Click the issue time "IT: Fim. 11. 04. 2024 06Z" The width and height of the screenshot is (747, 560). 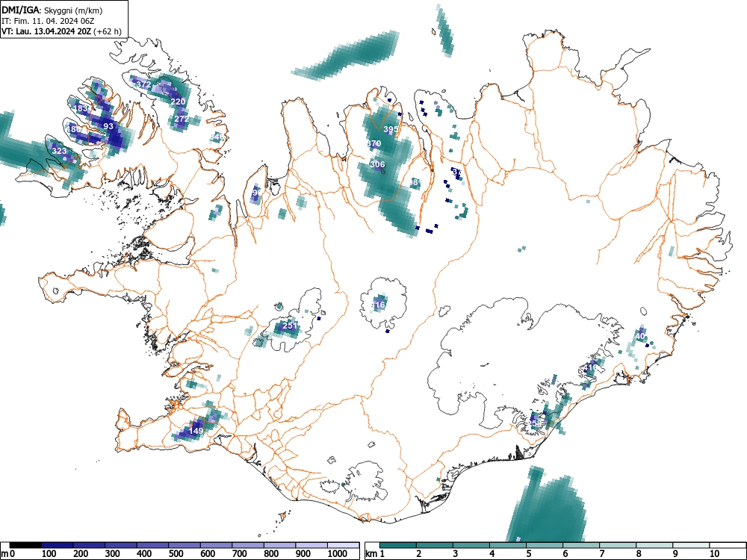(48, 21)
